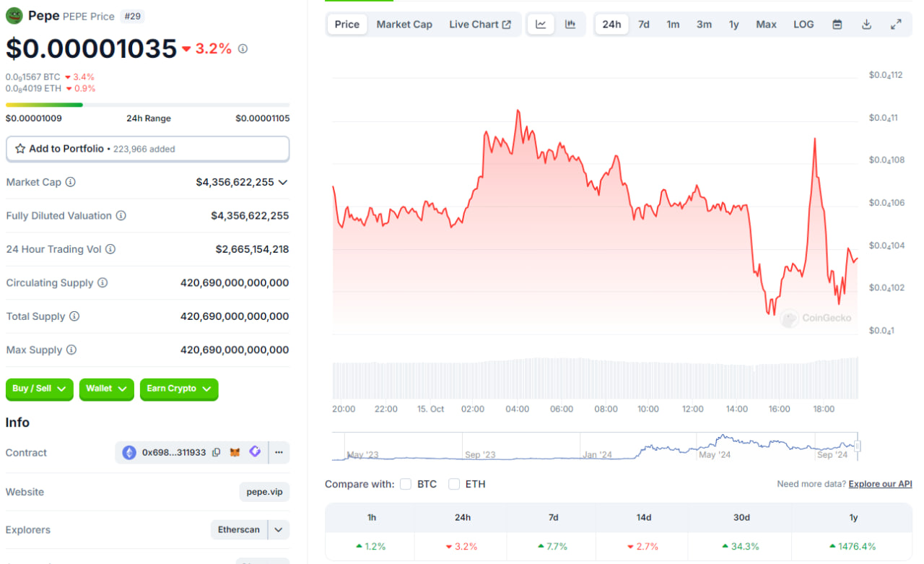Select 1m time range
The width and height of the screenshot is (924, 564).
pyautogui.click(x=673, y=25)
